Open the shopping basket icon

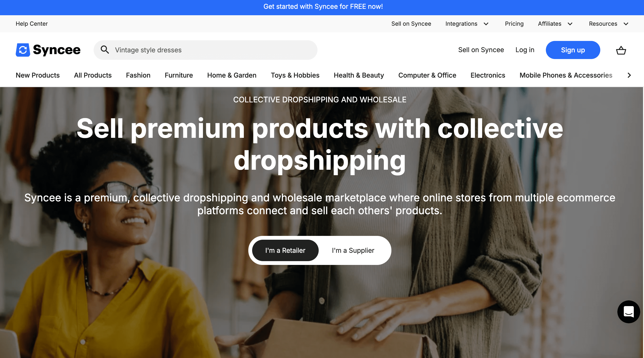(621, 50)
